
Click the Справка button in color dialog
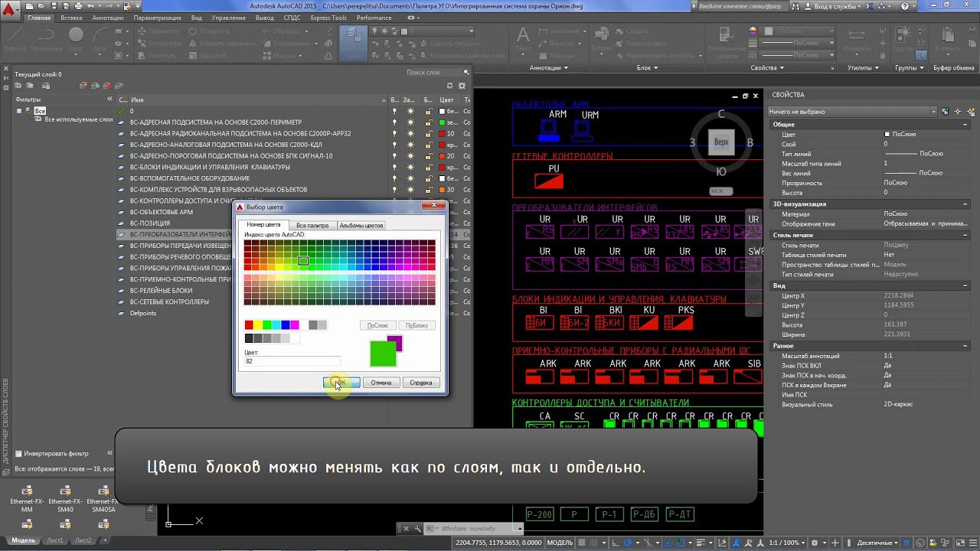pyautogui.click(x=421, y=382)
